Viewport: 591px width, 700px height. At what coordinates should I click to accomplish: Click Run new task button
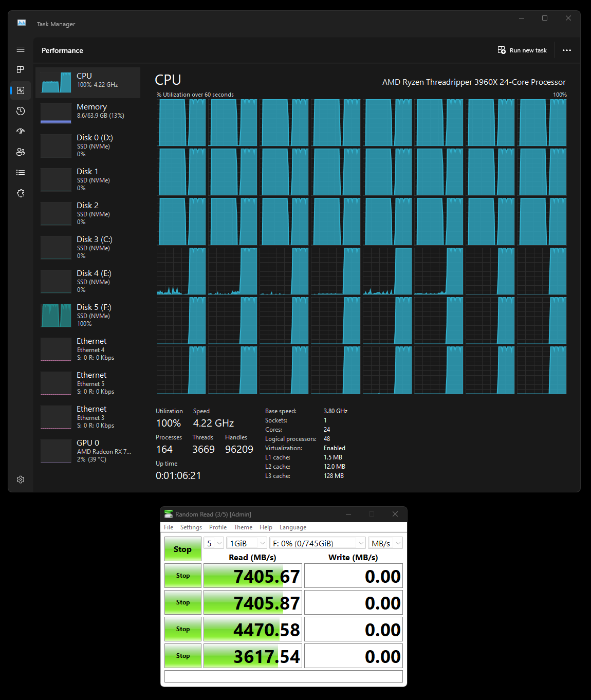coord(522,50)
